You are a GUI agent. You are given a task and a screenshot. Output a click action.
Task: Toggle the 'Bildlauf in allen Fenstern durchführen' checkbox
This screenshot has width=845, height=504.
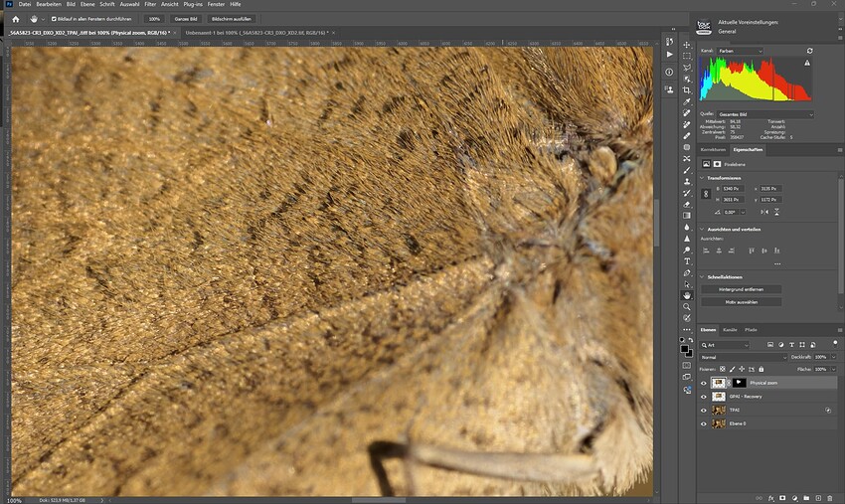(x=54, y=19)
